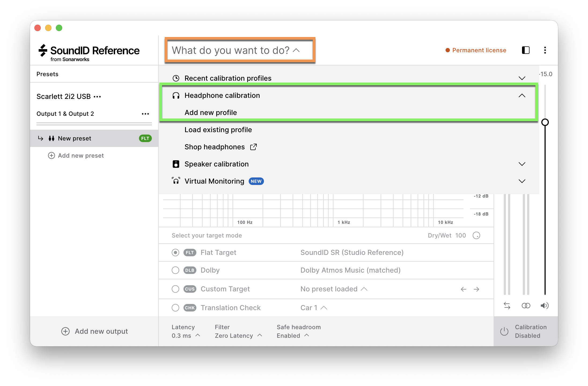Click the CUS Custom Target badge
Image resolution: width=588 pixels, height=386 pixels.
click(x=190, y=289)
